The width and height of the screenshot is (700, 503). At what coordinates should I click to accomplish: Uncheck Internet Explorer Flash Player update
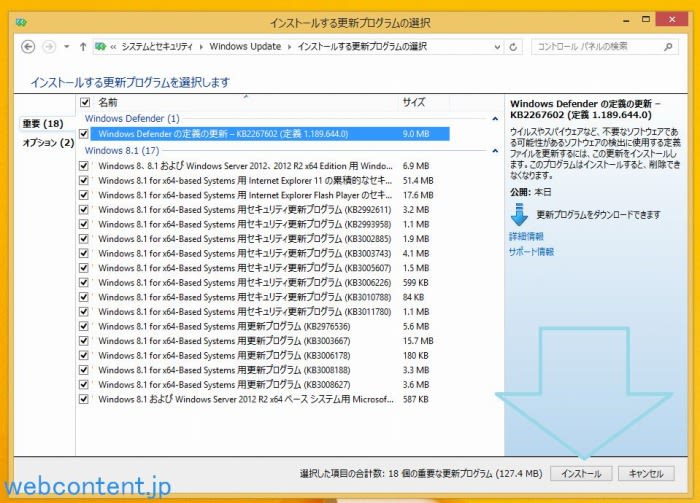85,195
